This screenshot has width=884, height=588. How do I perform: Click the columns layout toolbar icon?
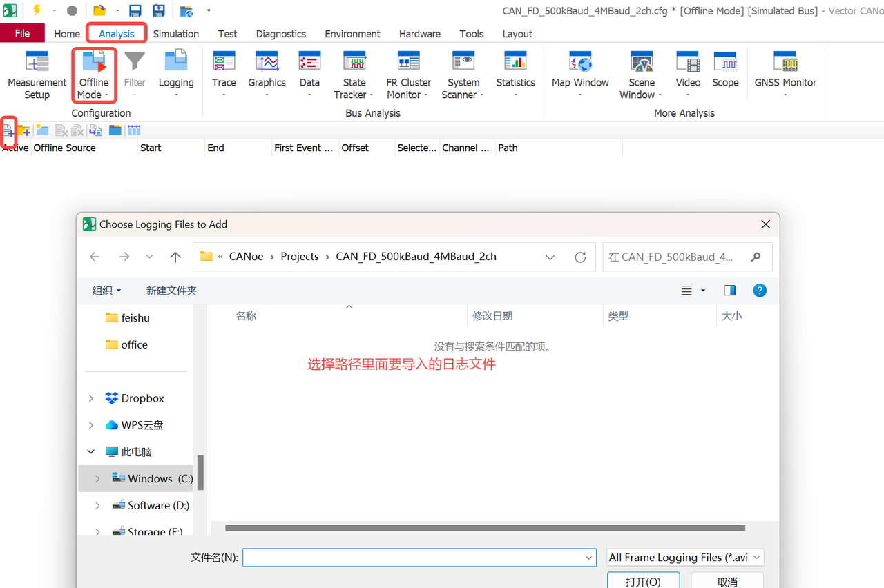coord(134,130)
